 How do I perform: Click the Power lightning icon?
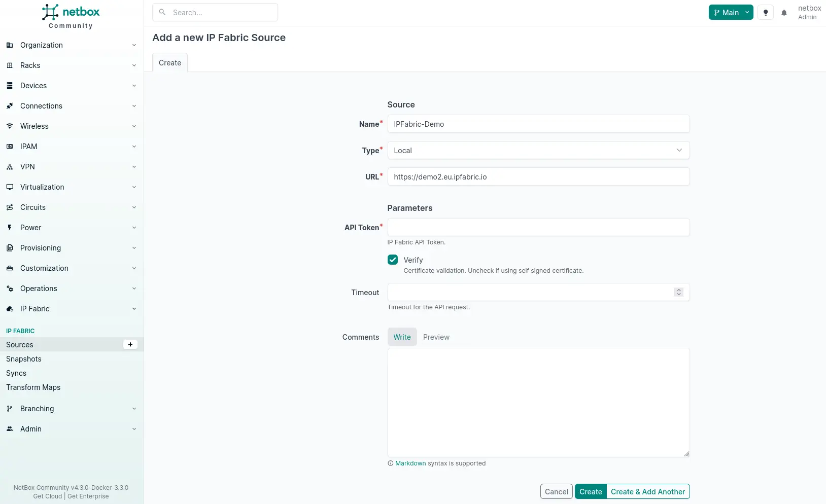(x=10, y=228)
